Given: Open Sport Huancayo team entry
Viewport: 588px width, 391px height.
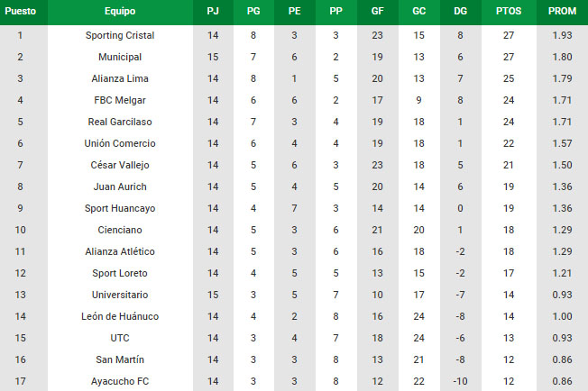Looking at the screenshot, I should (120, 208).
